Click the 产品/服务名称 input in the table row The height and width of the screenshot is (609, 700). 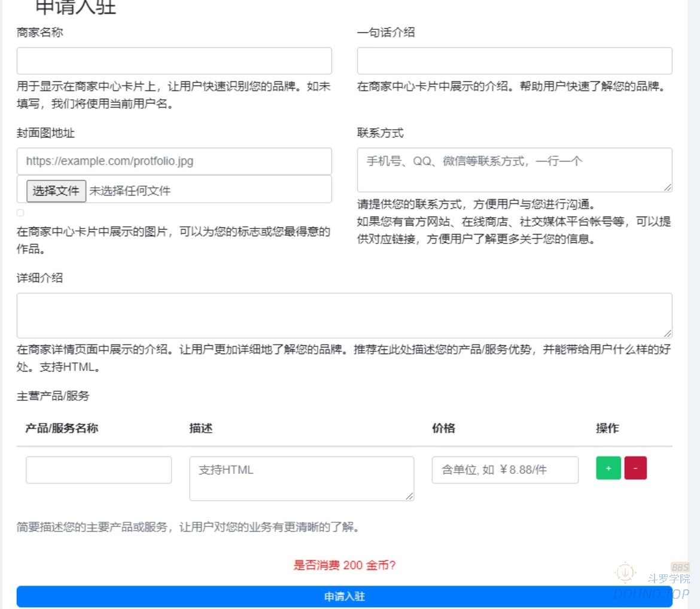pyautogui.click(x=99, y=470)
